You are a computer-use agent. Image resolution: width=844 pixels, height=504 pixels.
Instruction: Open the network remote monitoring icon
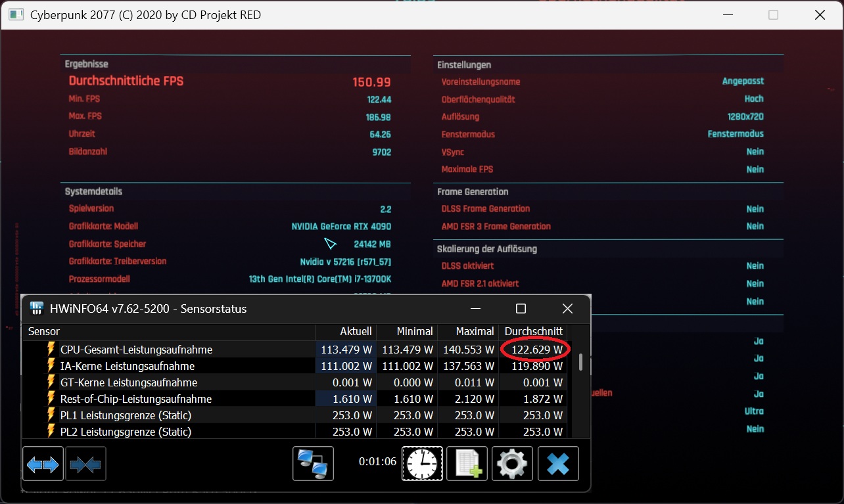click(x=313, y=464)
